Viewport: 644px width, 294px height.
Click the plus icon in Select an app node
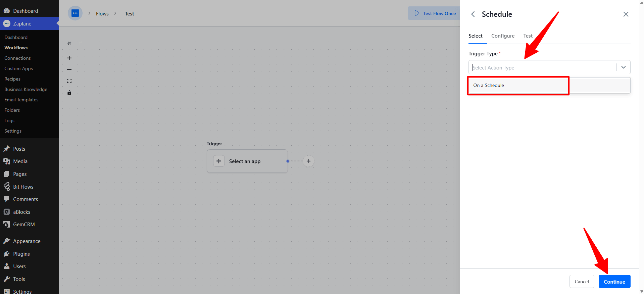[x=219, y=161]
